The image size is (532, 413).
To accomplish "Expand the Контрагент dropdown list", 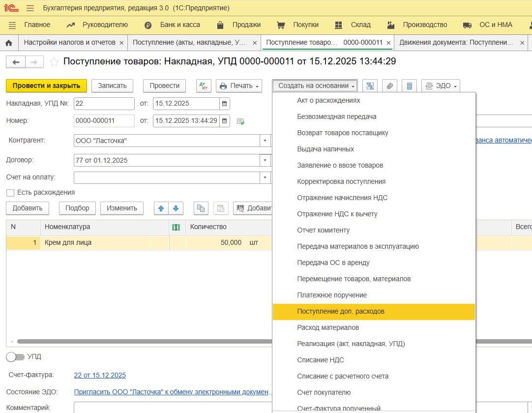I will [x=265, y=141].
